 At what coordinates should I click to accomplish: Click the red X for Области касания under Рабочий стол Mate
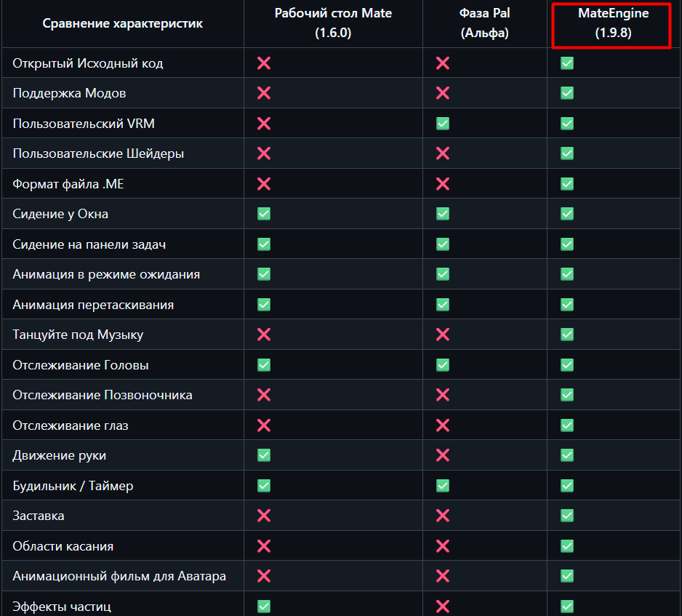click(x=264, y=546)
